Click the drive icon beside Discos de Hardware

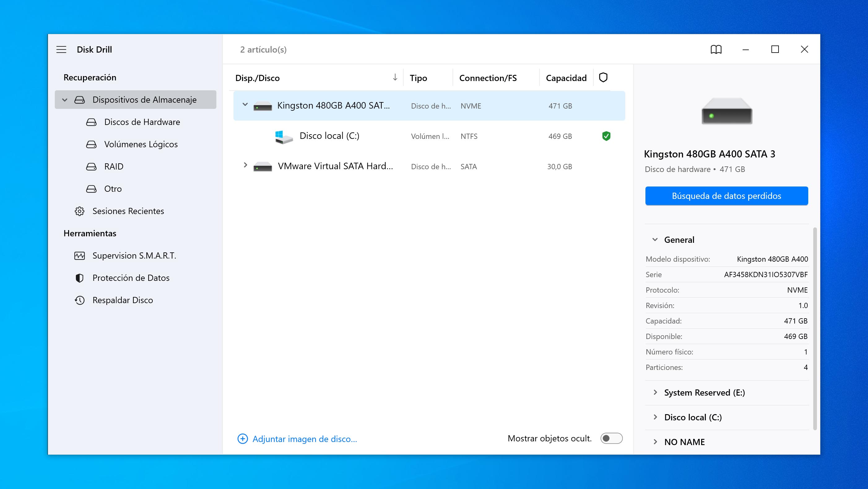pos(91,122)
